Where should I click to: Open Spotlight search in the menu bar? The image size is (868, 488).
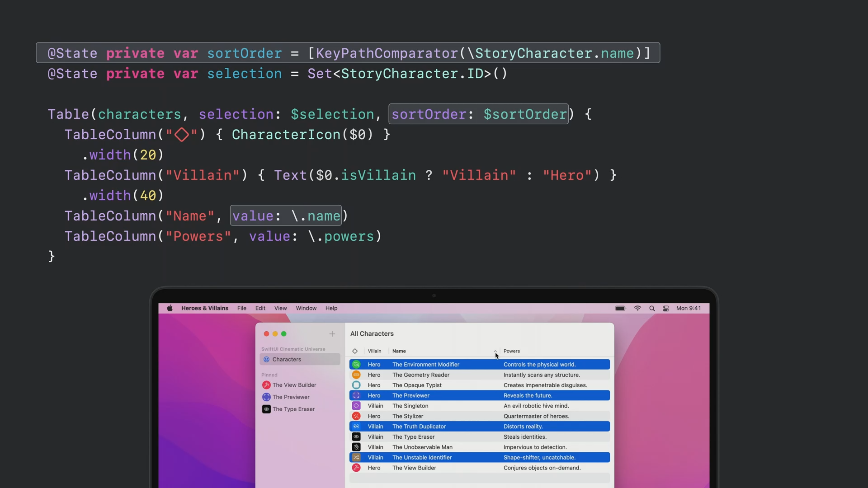click(x=652, y=308)
